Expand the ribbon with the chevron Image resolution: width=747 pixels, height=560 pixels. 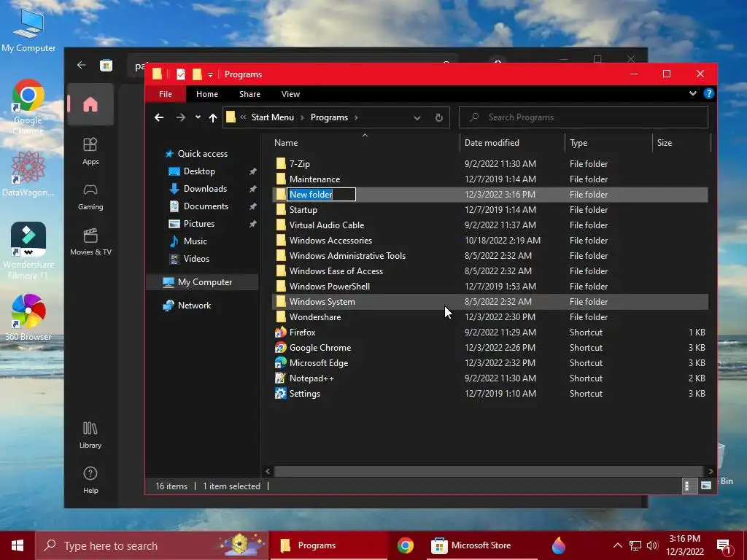[693, 93]
